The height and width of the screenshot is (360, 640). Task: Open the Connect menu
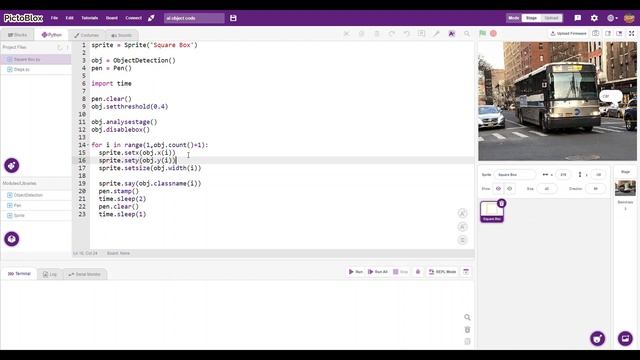pyautogui.click(x=133, y=18)
